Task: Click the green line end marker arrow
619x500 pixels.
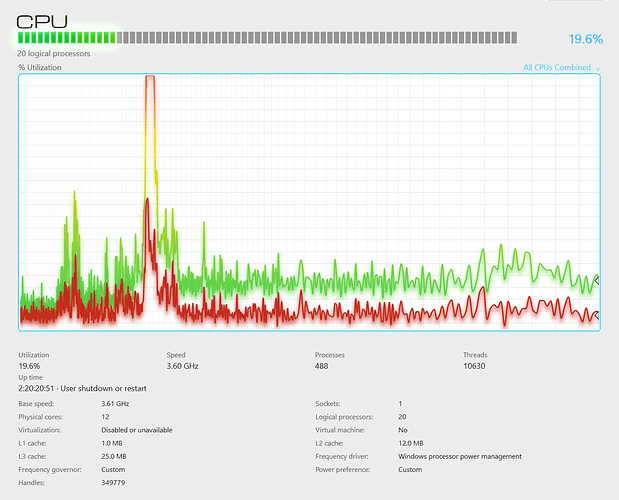Action: [x=597, y=281]
